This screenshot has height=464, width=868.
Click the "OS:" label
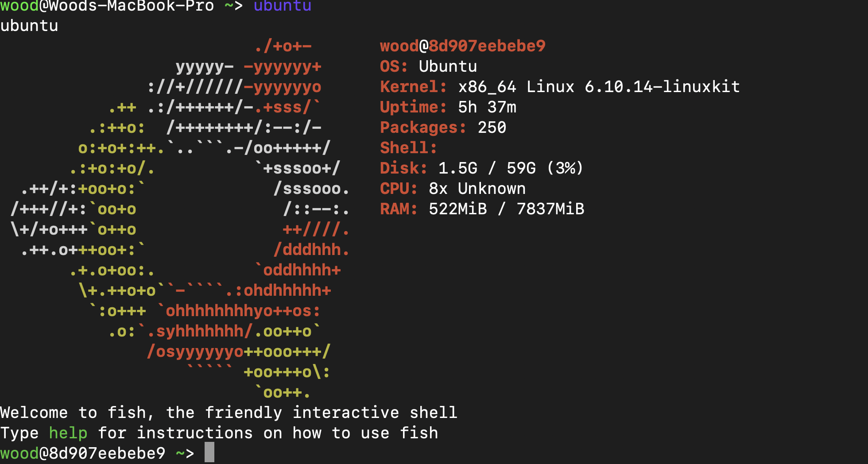click(x=393, y=66)
